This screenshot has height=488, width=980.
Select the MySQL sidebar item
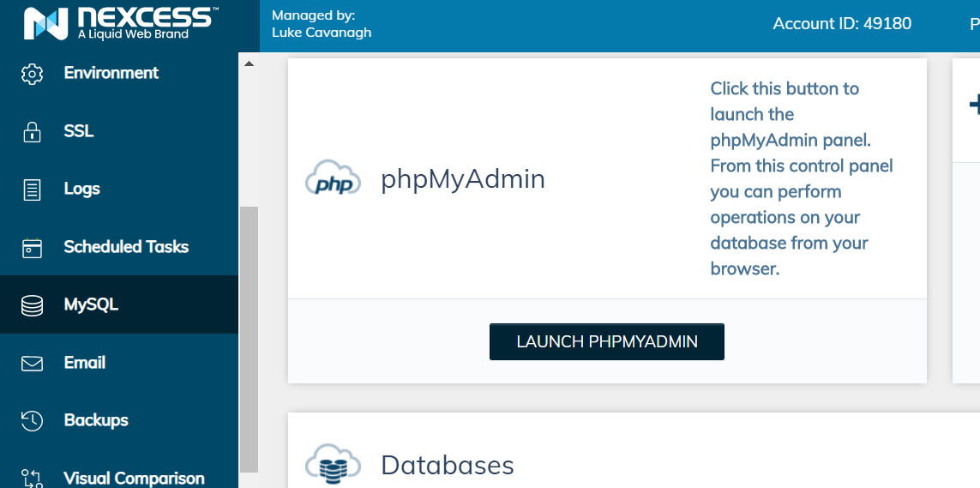pos(119,304)
